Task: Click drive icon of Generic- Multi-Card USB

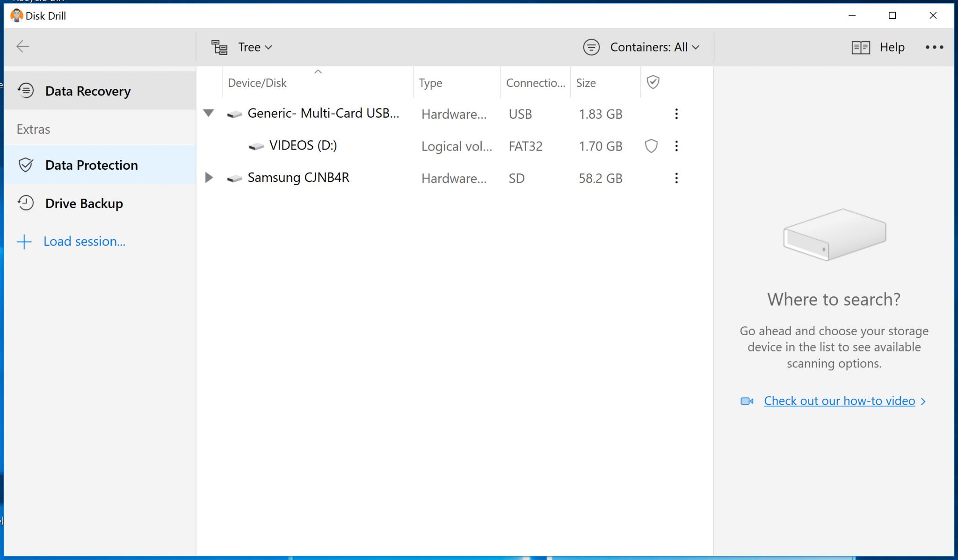Action: 234,115
